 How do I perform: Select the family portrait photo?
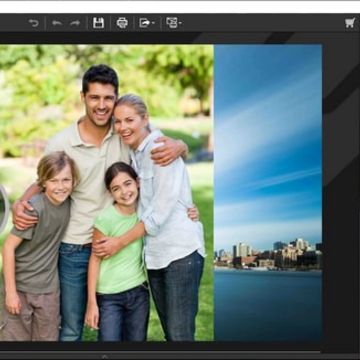pos(107,193)
